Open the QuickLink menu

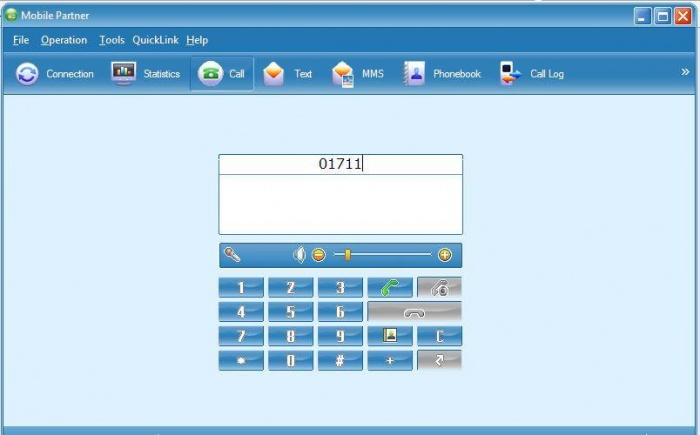pyautogui.click(x=155, y=40)
